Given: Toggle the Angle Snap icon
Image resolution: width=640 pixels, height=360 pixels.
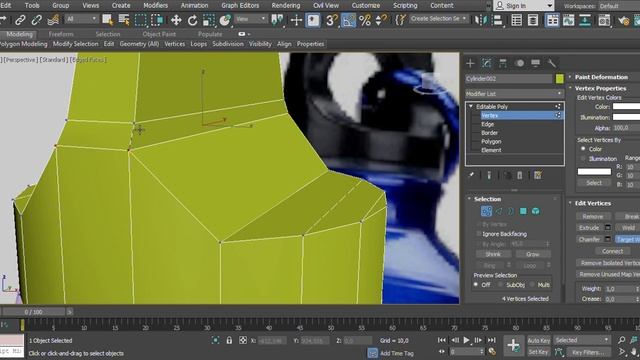Looking at the screenshot, I should click(348, 20).
